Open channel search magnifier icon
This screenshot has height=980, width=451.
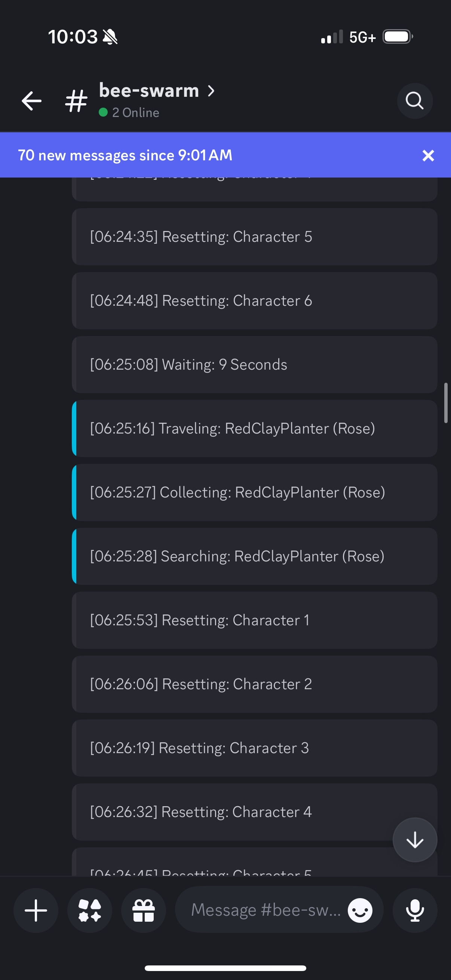pyautogui.click(x=415, y=101)
